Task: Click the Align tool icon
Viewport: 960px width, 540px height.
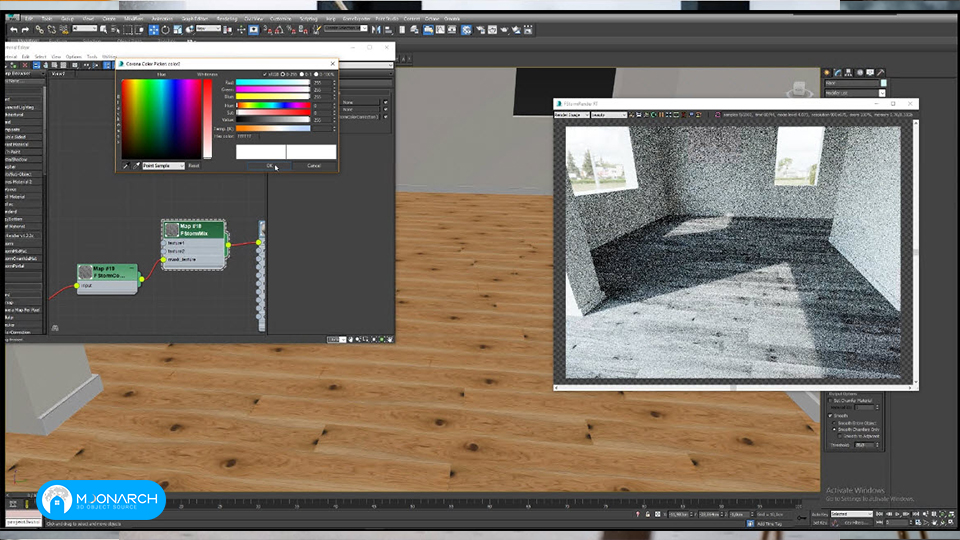Action: coord(388,29)
